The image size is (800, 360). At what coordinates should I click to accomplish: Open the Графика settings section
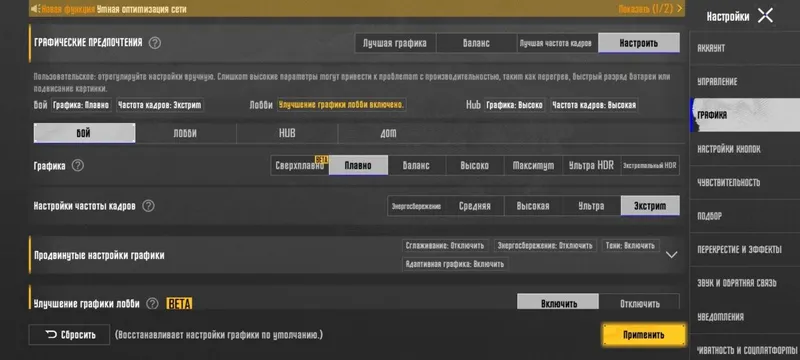[745, 115]
